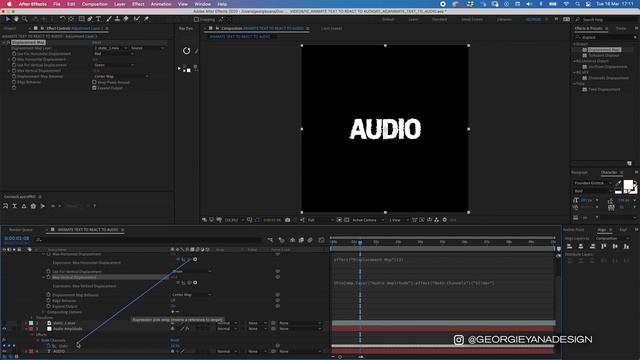Click the circular reset arrow icon

(187, 51)
